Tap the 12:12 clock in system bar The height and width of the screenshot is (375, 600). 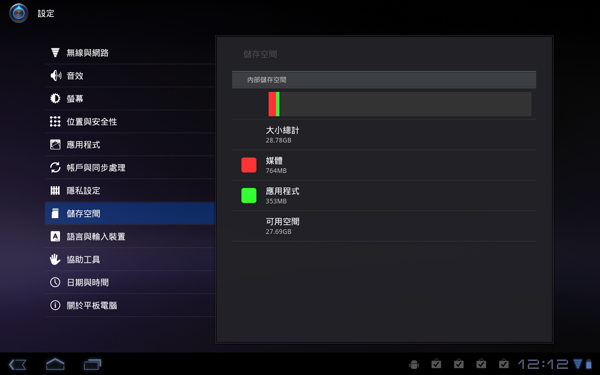(543, 364)
